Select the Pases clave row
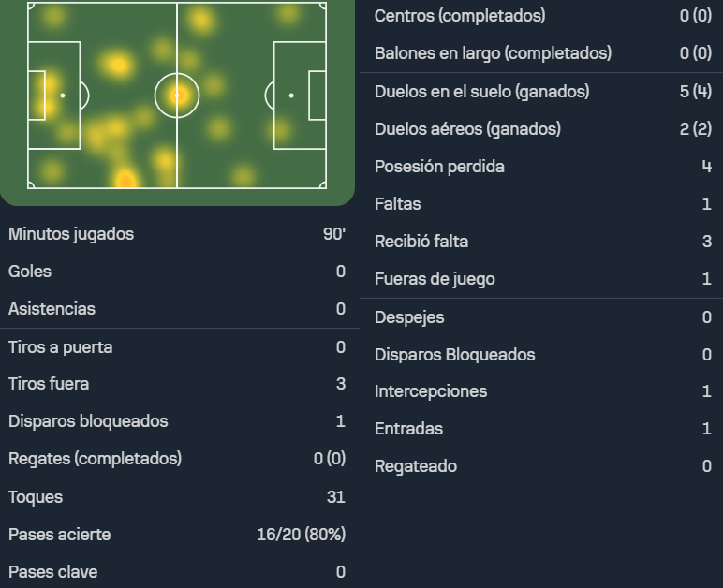This screenshot has width=723, height=588. click(x=177, y=572)
